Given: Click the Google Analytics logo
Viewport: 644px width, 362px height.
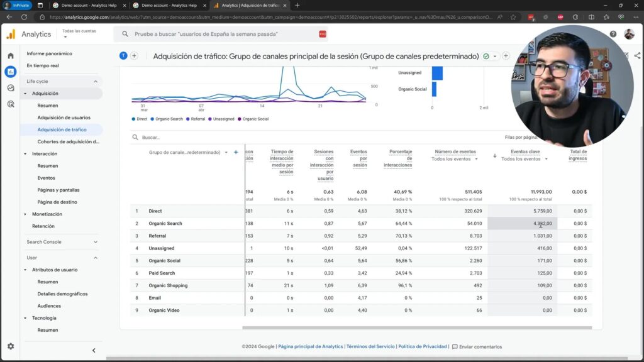Looking at the screenshot, I should (11, 34).
